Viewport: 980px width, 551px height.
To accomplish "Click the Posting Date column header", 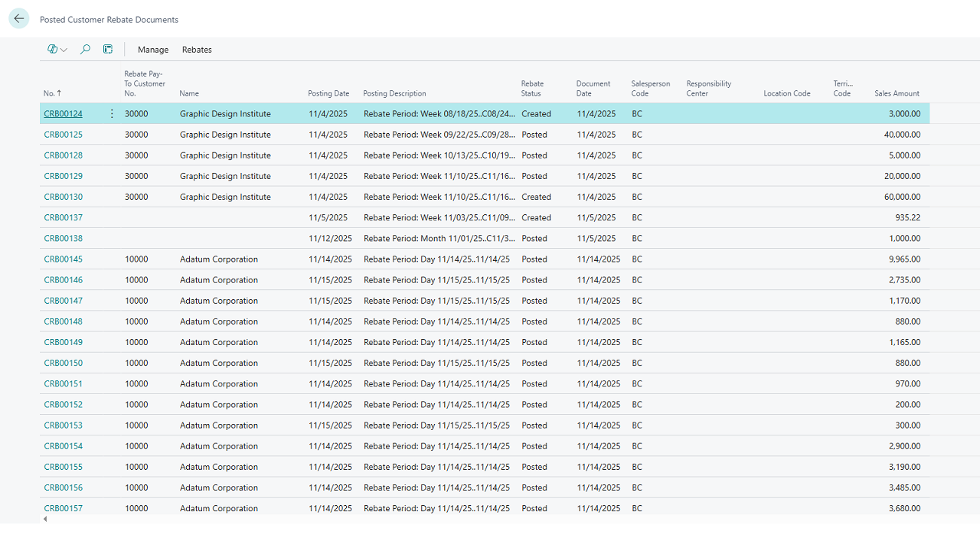I will (328, 93).
